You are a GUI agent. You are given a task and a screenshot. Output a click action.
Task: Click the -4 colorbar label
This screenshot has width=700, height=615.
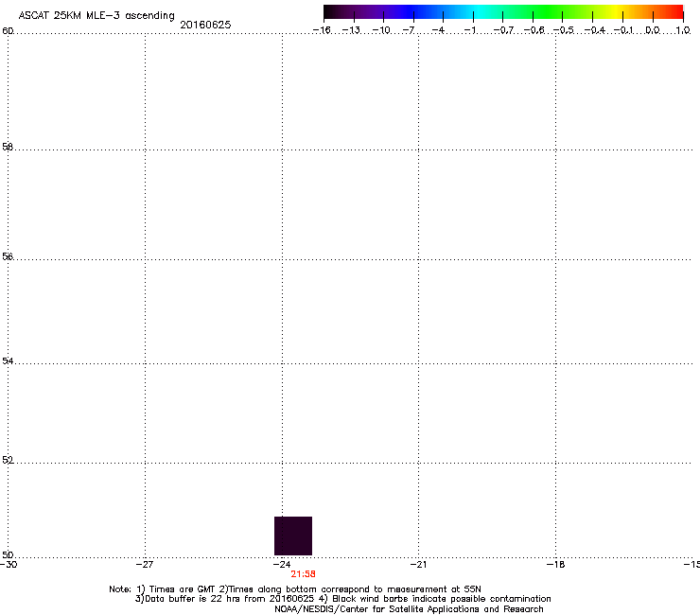[x=438, y=30]
